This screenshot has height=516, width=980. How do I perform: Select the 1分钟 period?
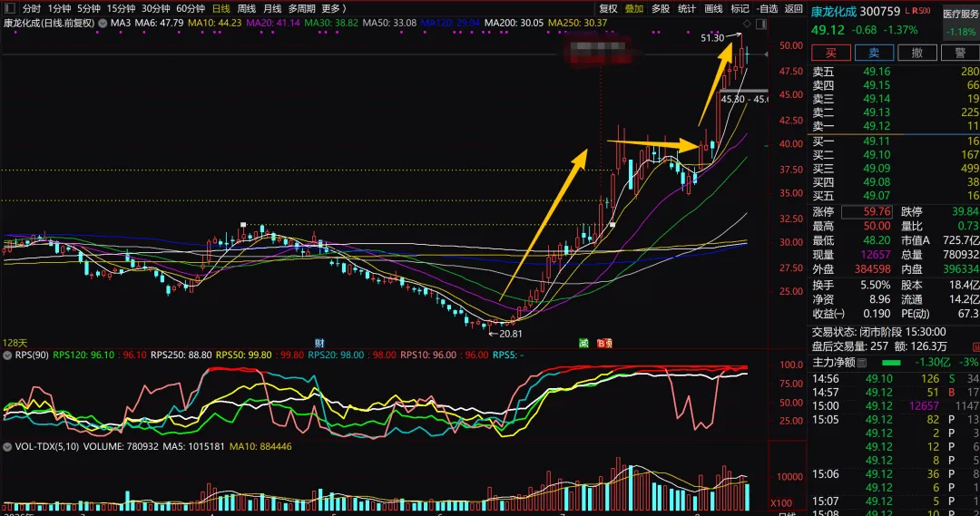(x=59, y=9)
